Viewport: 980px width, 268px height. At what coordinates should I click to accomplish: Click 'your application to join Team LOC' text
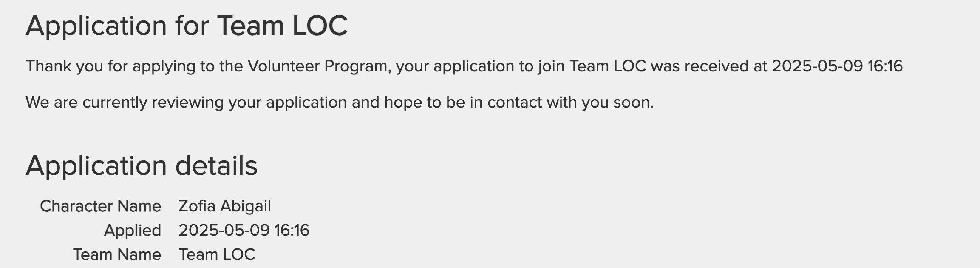click(521, 66)
